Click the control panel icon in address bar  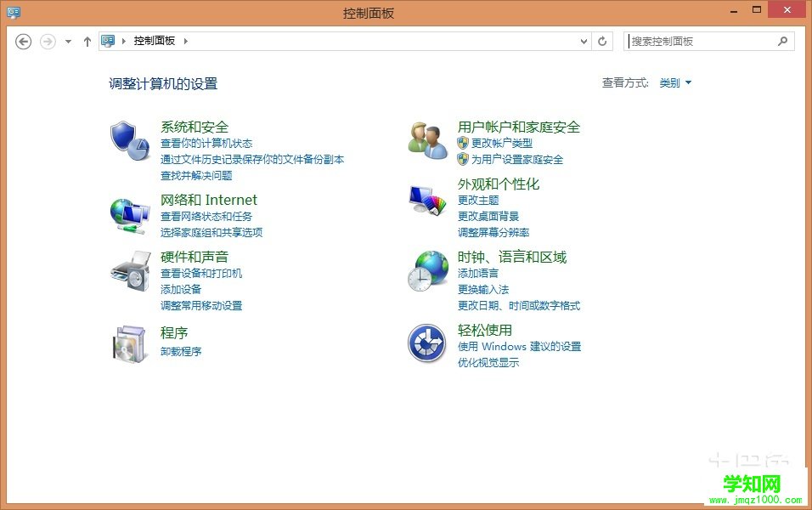click(x=108, y=41)
